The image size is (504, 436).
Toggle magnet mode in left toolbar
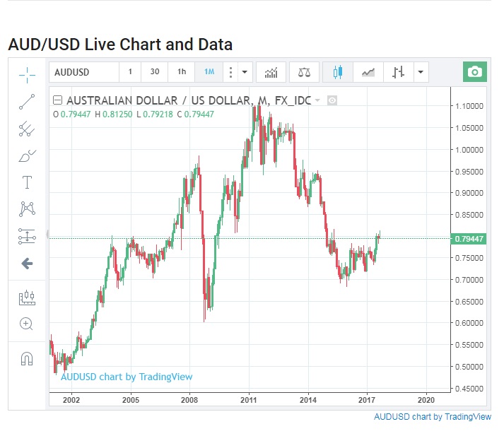[27, 359]
